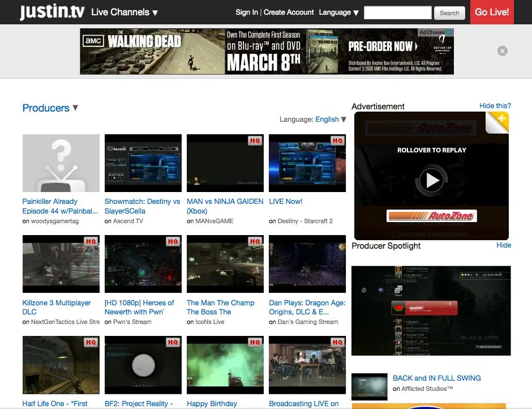Click Showmatch: Destiny vs SlayerSCella title
The height and width of the screenshot is (409, 532).
point(142,206)
